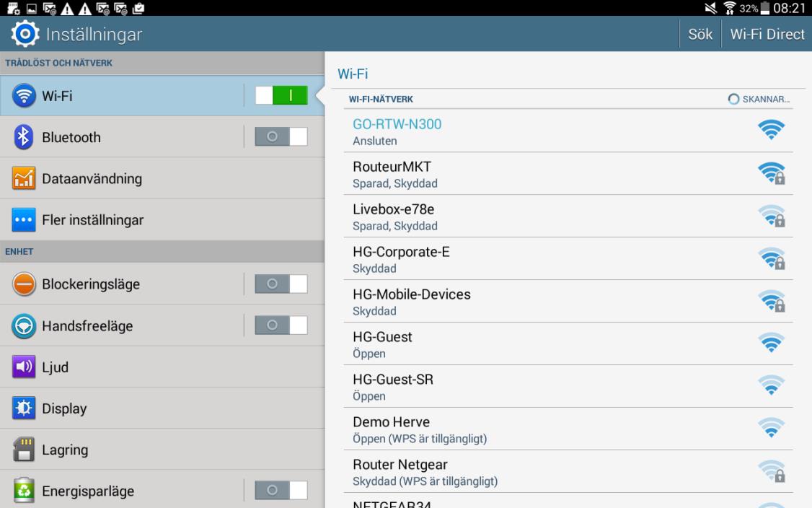Tap the ENHET section header

coord(19,251)
